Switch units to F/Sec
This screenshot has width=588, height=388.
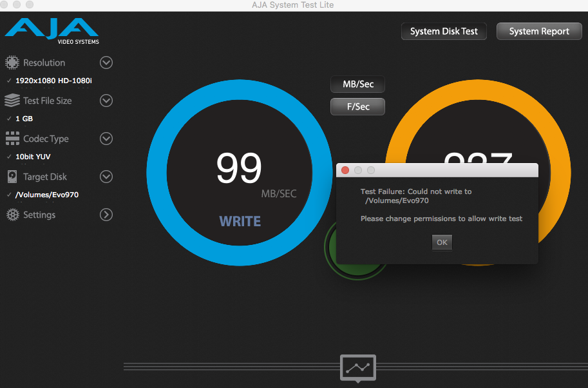(357, 106)
